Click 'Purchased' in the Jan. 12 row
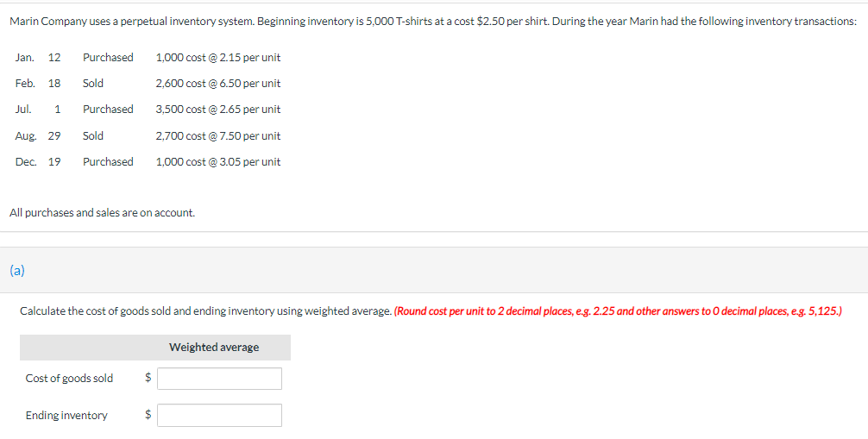Viewport: 868px width, 439px height. [x=108, y=58]
